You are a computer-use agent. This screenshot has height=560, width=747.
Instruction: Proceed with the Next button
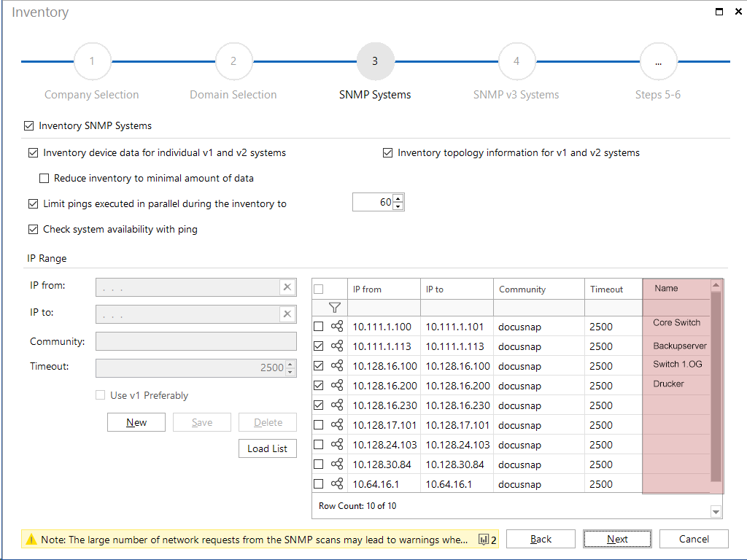(x=617, y=539)
